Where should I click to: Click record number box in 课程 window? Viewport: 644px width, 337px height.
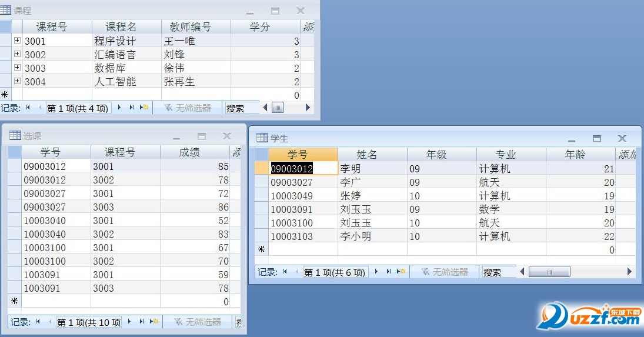pos(78,108)
